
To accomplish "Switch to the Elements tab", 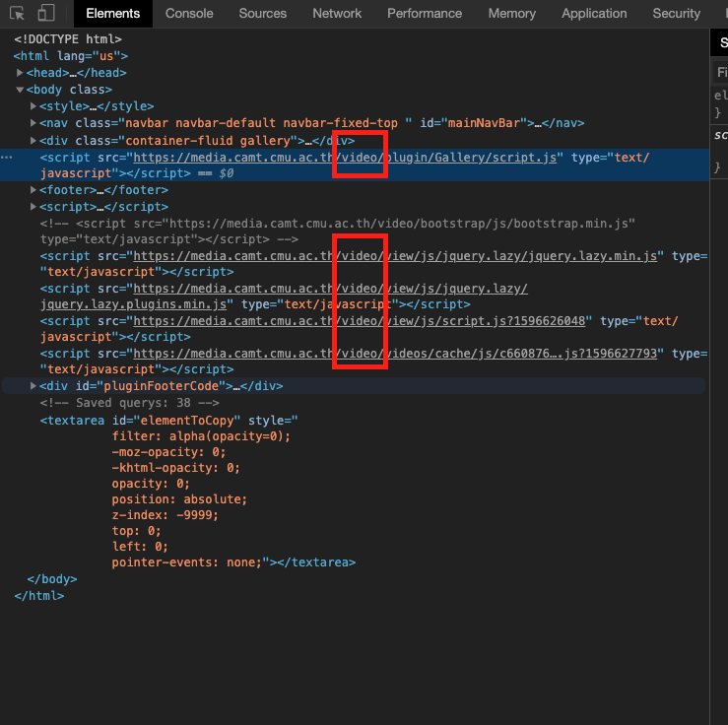I will (x=113, y=14).
